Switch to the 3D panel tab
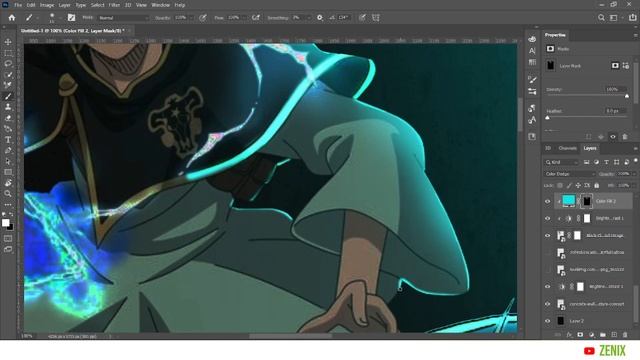 point(548,148)
